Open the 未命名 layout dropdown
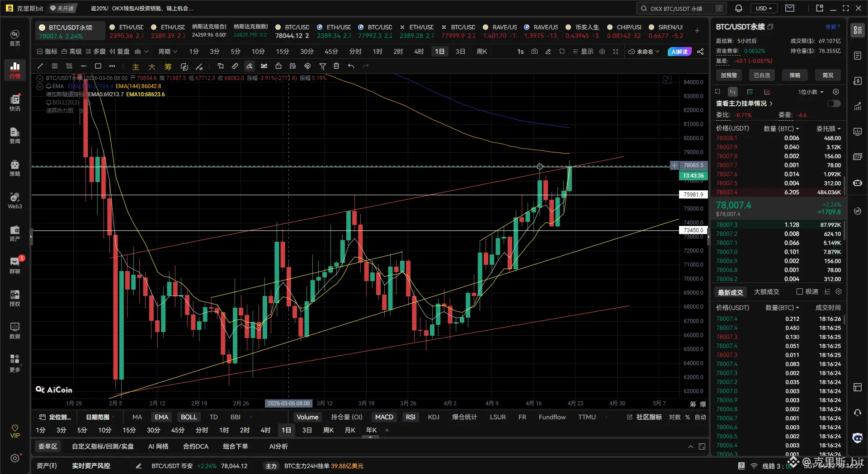The width and height of the screenshot is (868, 474). click(644, 52)
